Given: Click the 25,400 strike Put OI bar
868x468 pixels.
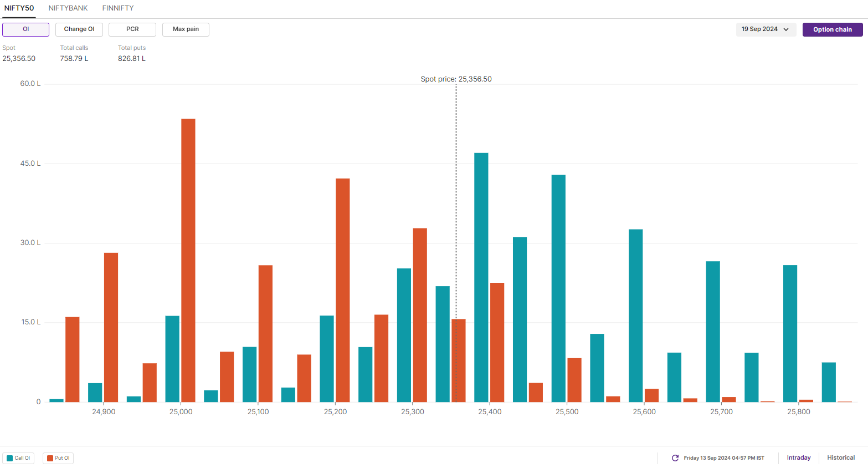Looking at the screenshot, I should pyautogui.click(x=497, y=343).
